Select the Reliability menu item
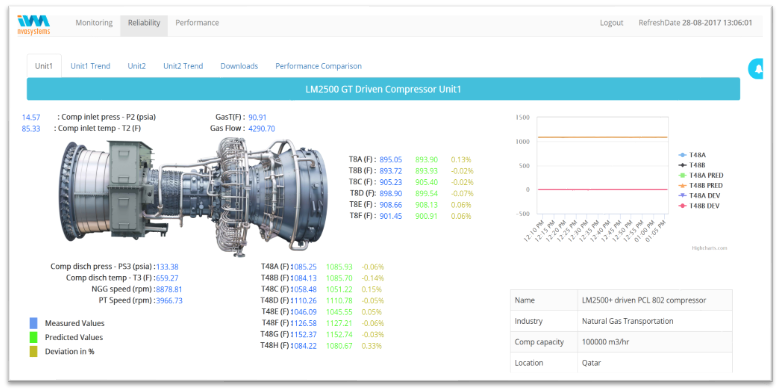This screenshot has height=392, width=780. point(144,23)
